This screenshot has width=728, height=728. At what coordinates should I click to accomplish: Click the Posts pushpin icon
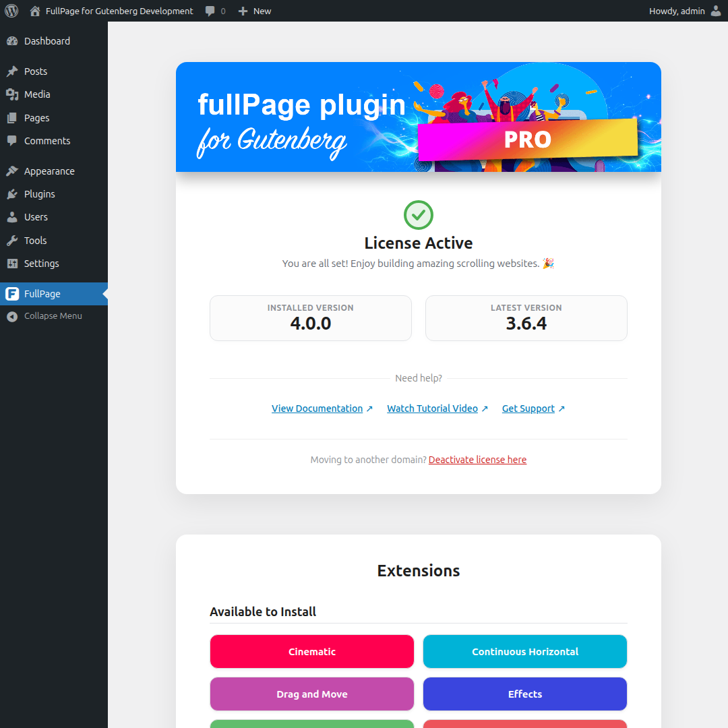coord(12,71)
